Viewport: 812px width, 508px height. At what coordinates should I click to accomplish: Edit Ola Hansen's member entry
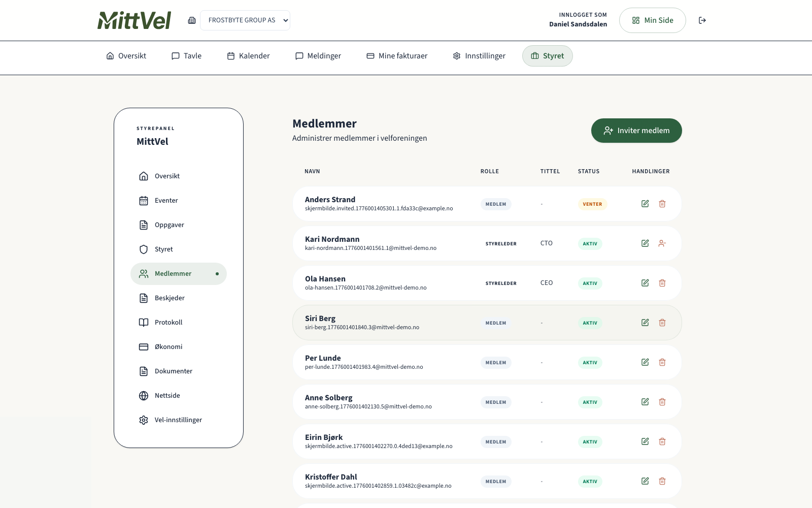(645, 283)
